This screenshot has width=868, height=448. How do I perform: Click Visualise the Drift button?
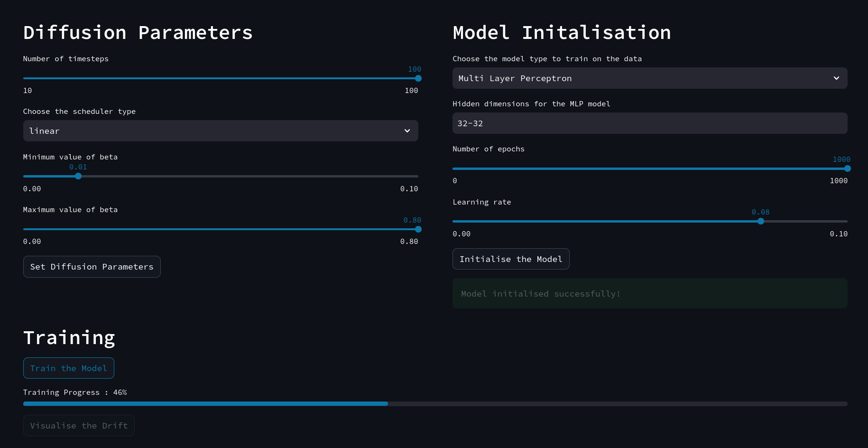coord(79,426)
